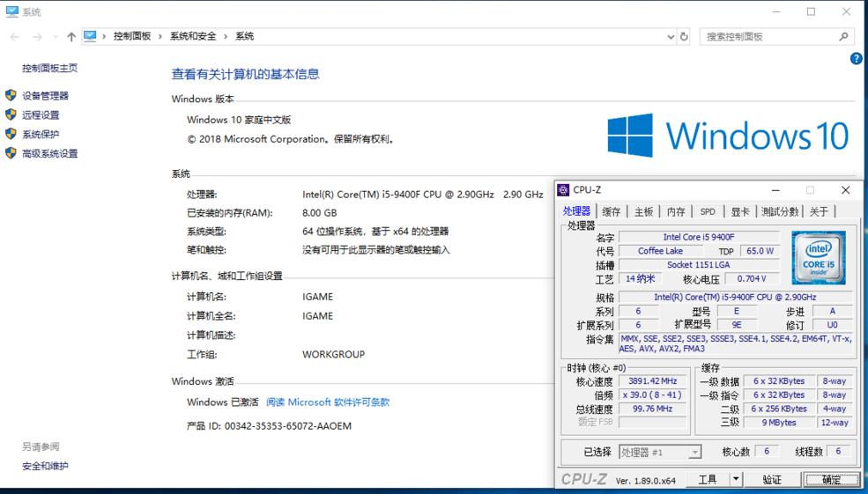Expand the chevron before 控制面板 breadcrumb
This screenshot has width=868, height=494.
point(104,36)
